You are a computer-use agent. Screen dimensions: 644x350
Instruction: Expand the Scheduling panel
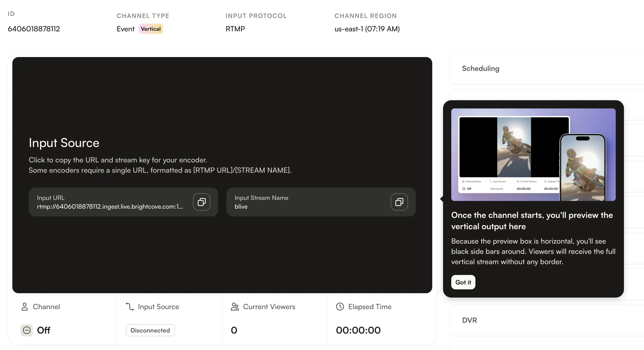coord(547,69)
